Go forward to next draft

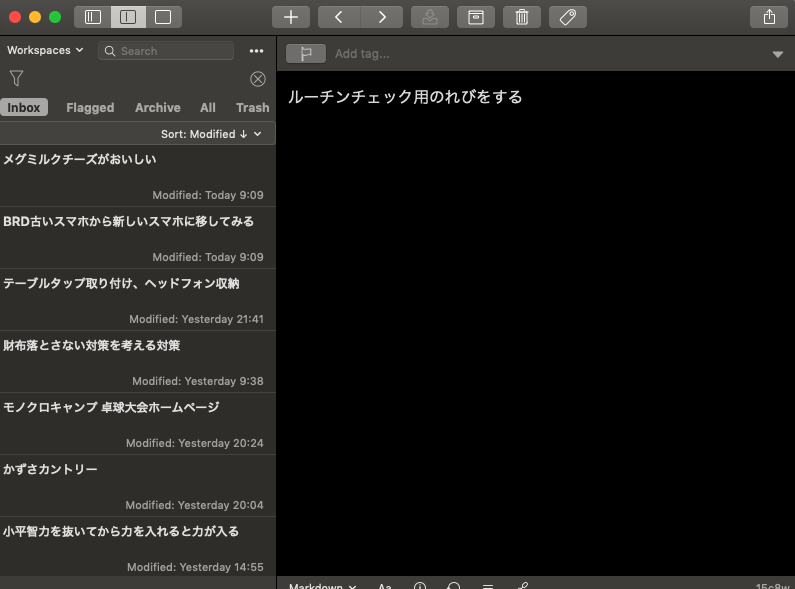[x=382, y=17]
